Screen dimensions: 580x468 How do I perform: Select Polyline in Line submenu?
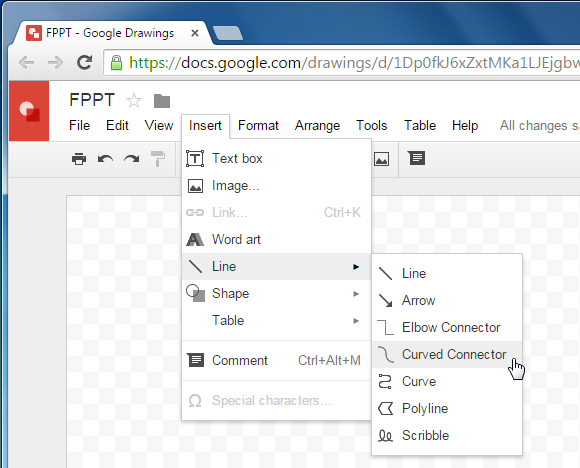pyautogui.click(x=447, y=408)
